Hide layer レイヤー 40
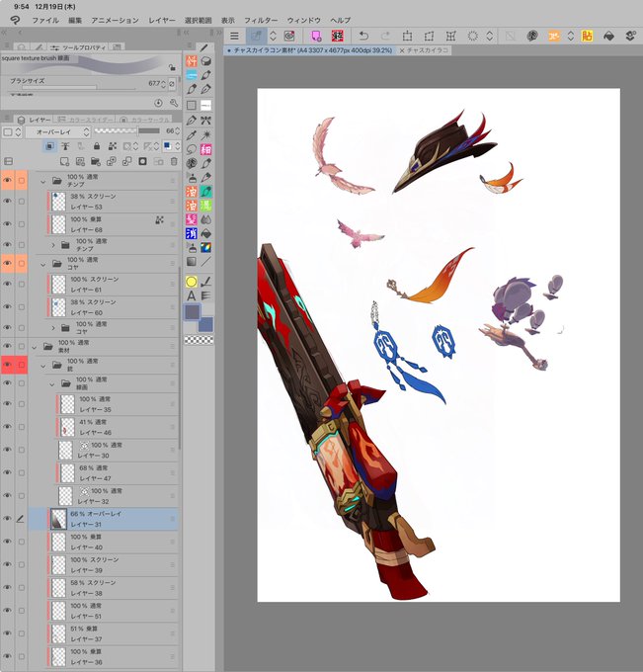This screenshot has width=643, height=672. click(x=7, y=542)
